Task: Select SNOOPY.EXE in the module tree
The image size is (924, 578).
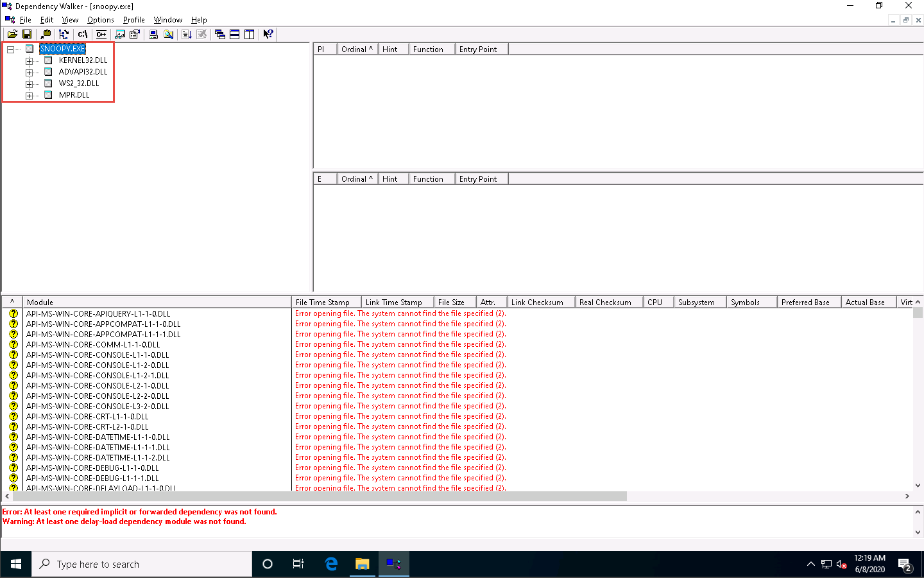Action: pyautogui.click(x=62, y=49)
